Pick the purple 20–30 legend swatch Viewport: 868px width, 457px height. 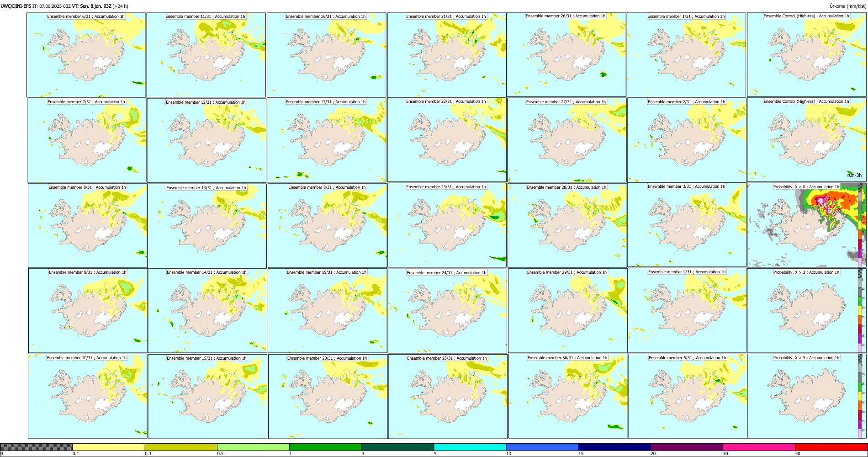coord(687,447)
